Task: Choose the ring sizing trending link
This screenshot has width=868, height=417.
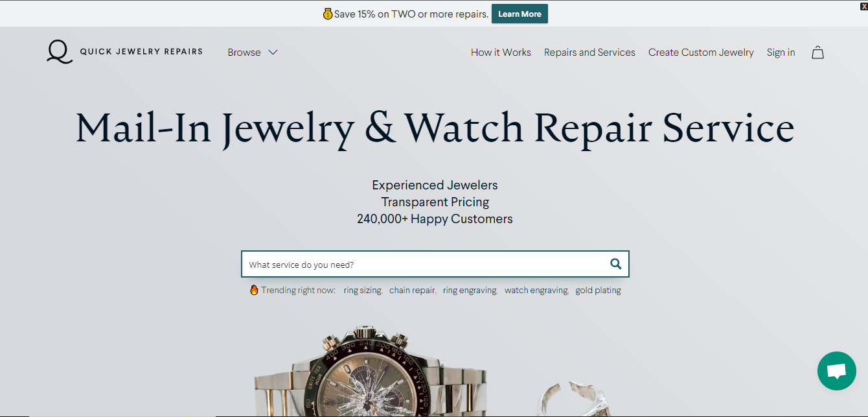Action: pyautogui.click(x=363, y=291)
